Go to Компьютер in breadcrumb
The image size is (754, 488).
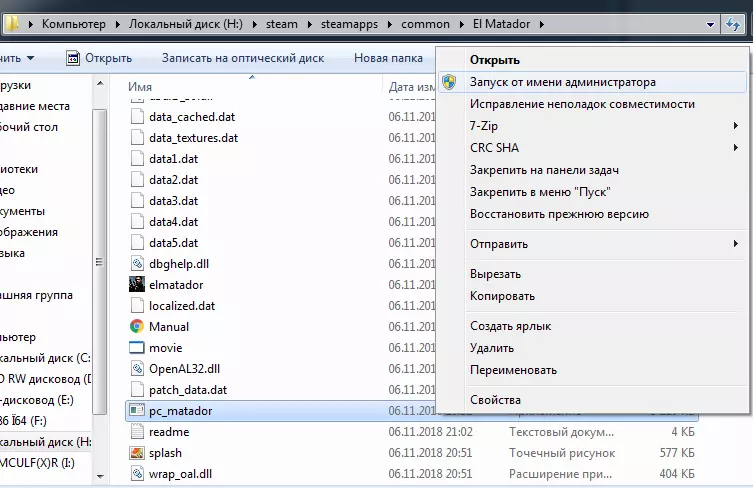pyautogui.click(x=74, y=24)
